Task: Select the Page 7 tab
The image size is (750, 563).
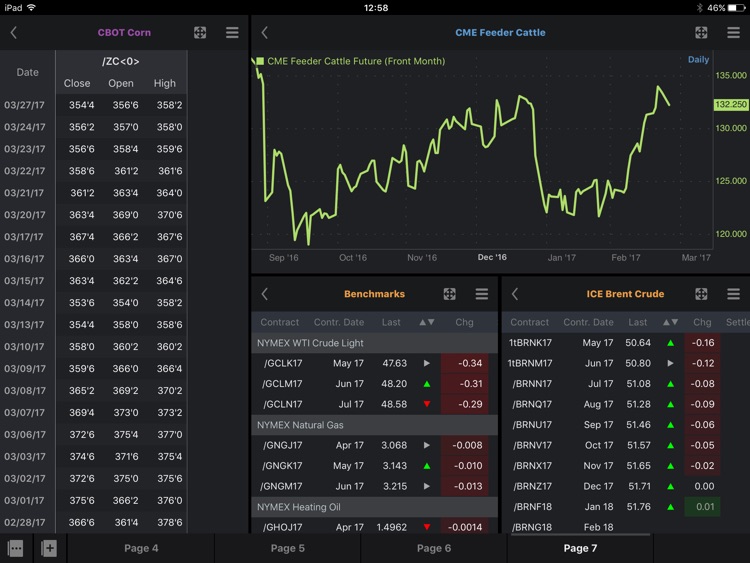Action: pyautogui.click(x=580, y=548)
